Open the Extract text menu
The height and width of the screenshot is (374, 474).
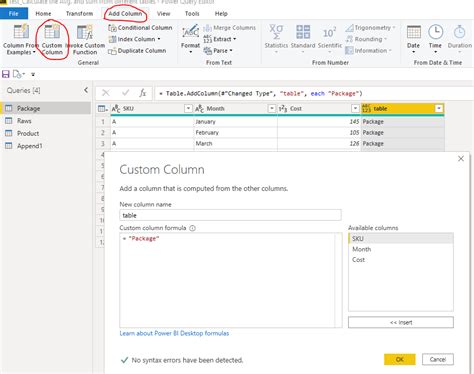[x=220, y=39]
